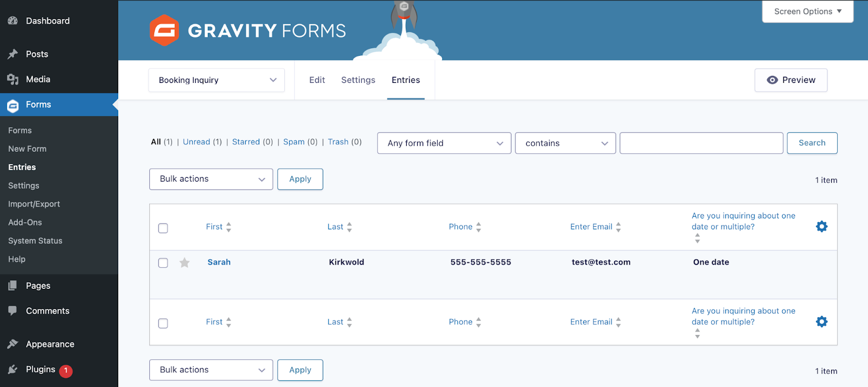Open the Booking Inquiry form switcher dropdown

(216, 80)
